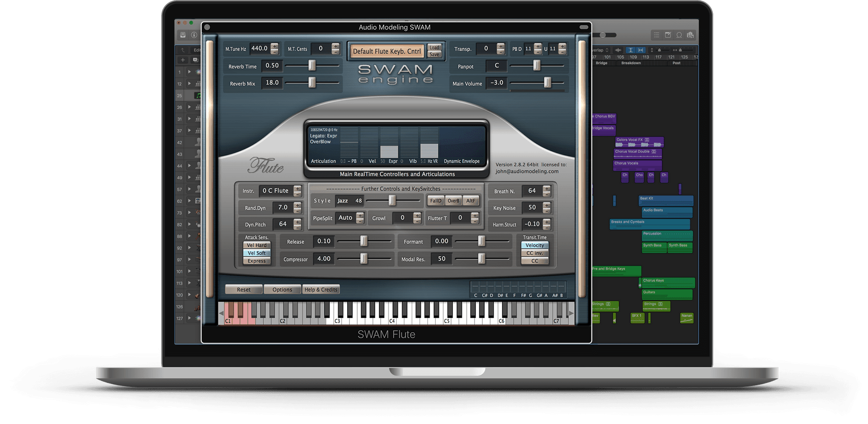Increase Harm.Struct with plus stepper
Viewport: 868px width, 424px height.
coord(547,221)
